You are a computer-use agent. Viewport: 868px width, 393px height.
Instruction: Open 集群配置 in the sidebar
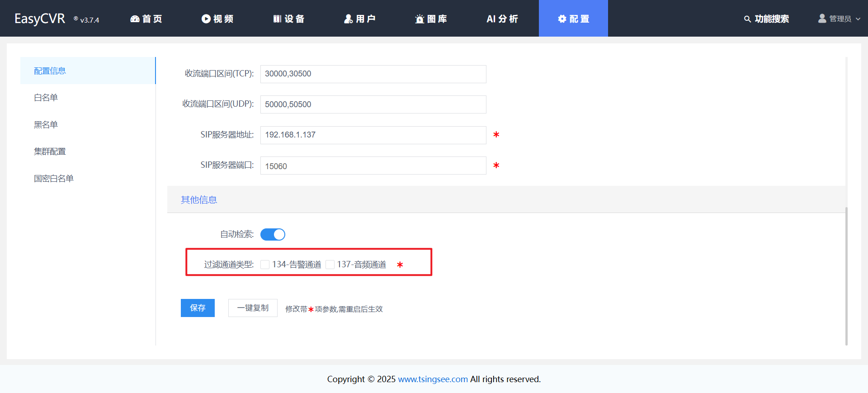50,152
